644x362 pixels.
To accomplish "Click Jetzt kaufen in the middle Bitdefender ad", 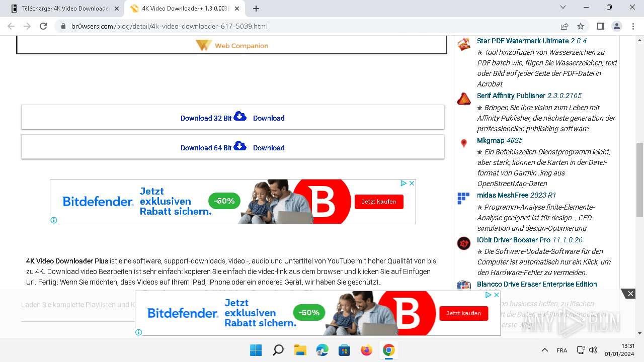I will 379,202.
